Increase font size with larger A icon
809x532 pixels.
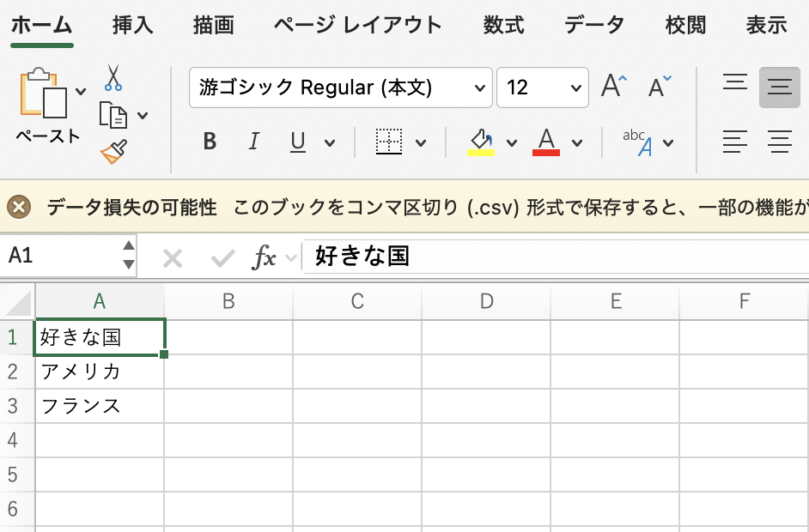tap(613, 87)
